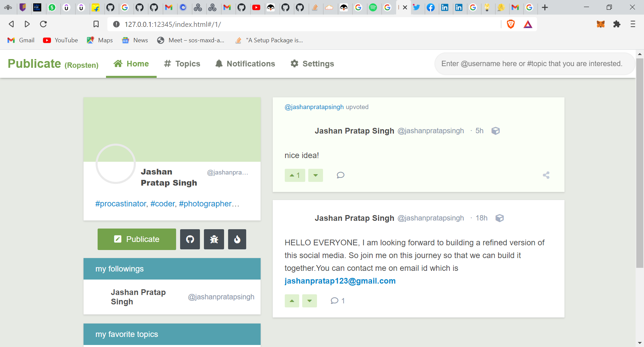The width and height of the screenshot is (644, 347).
Task: Open the blockchain cube icon on the 5h post
Action: pyautogui.click(x=496, y=131)
